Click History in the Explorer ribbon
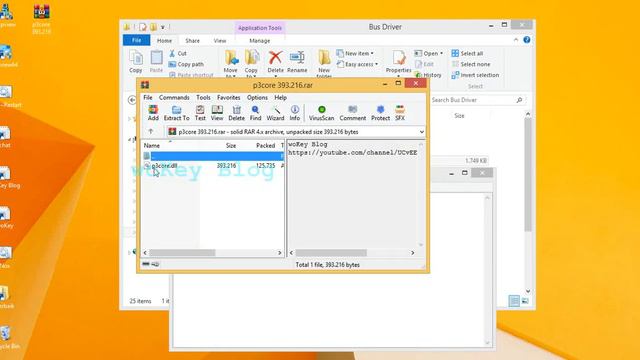 428,75
